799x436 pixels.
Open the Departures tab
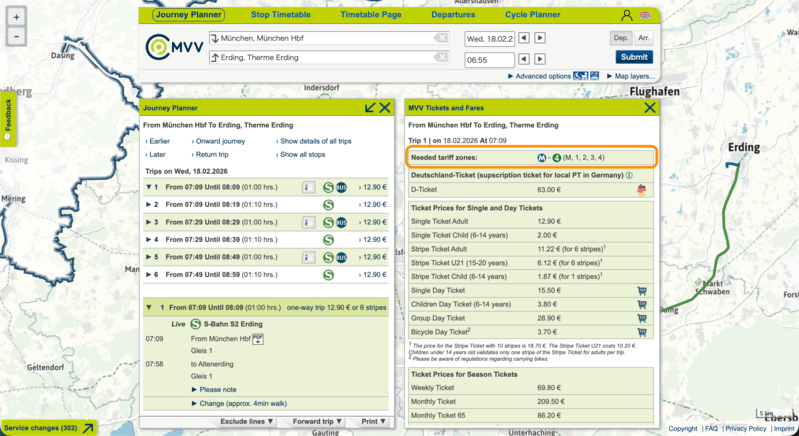(x=453, y=15)
